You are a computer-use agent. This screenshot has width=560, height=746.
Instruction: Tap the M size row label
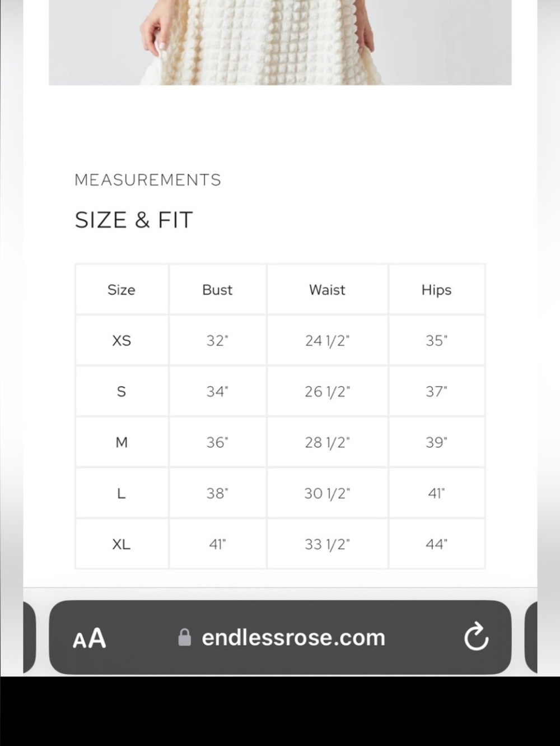(x=122, y=442)
